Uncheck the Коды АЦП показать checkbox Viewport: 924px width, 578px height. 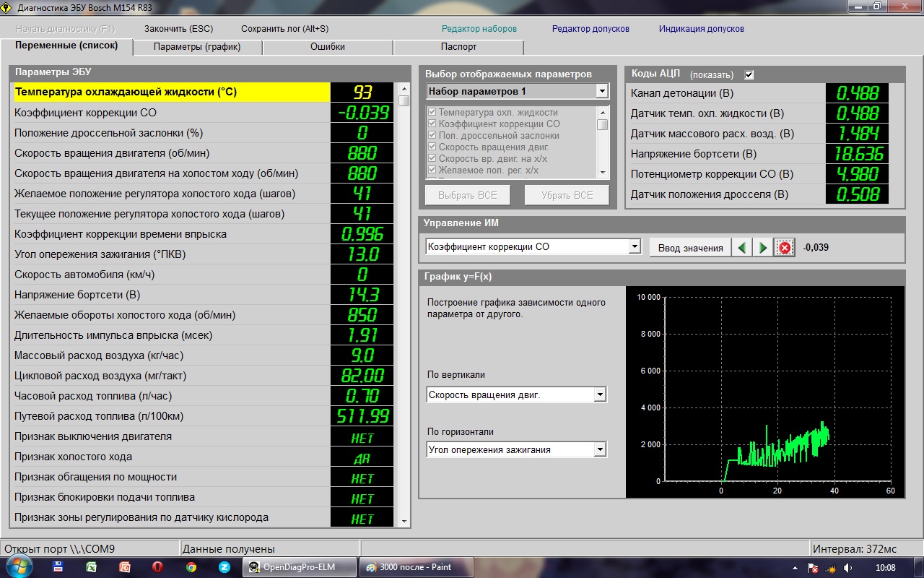point(749,74)
